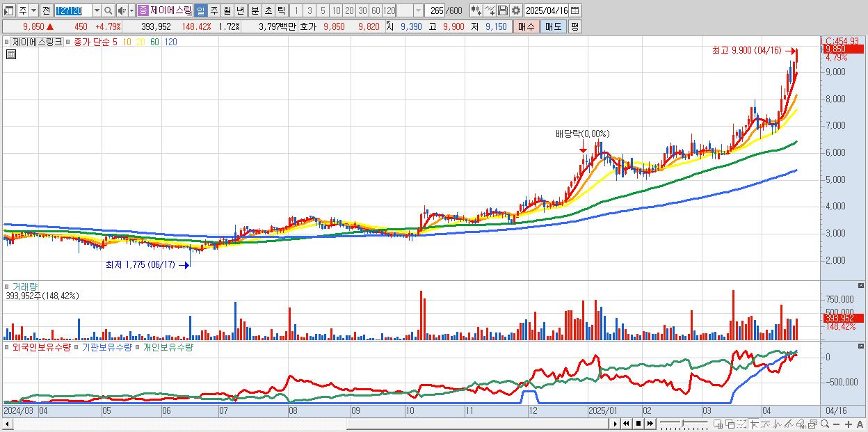Viewport: 868px width, 432px height.
Task: Click the pulse line tool icon at bottom
Action: (778, 424)
